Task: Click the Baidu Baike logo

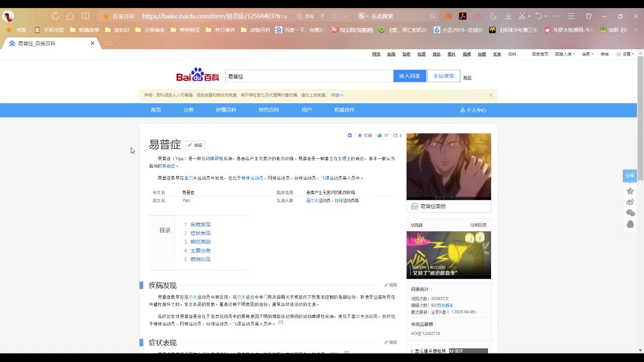Action: tap(197, 75)
